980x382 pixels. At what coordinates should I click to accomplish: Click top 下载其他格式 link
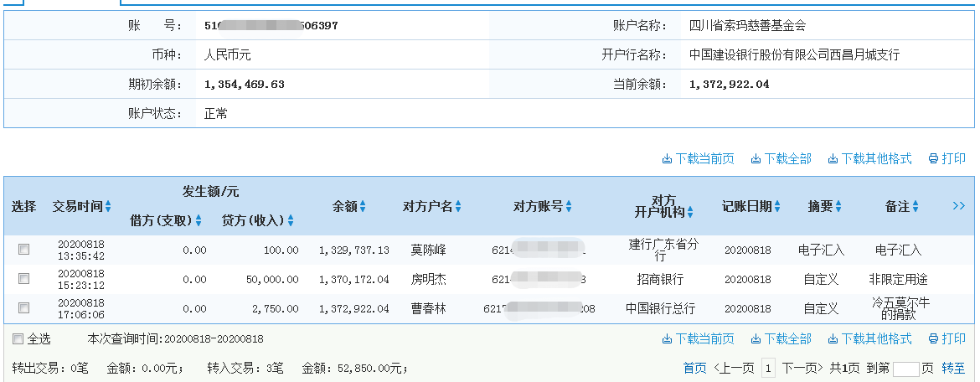click(870, 159)
